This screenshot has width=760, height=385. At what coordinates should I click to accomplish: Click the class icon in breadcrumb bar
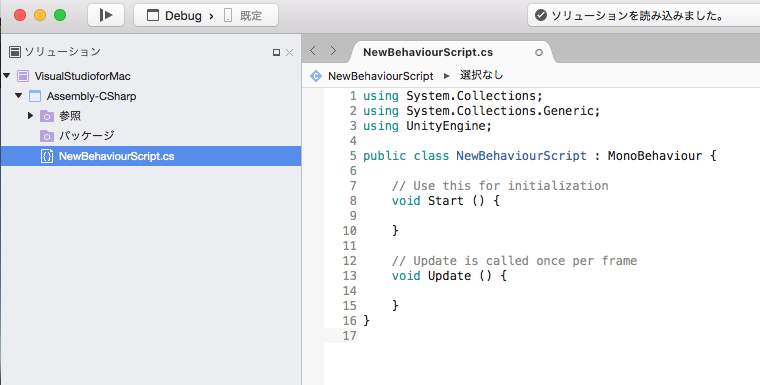(x=316, y=76)
